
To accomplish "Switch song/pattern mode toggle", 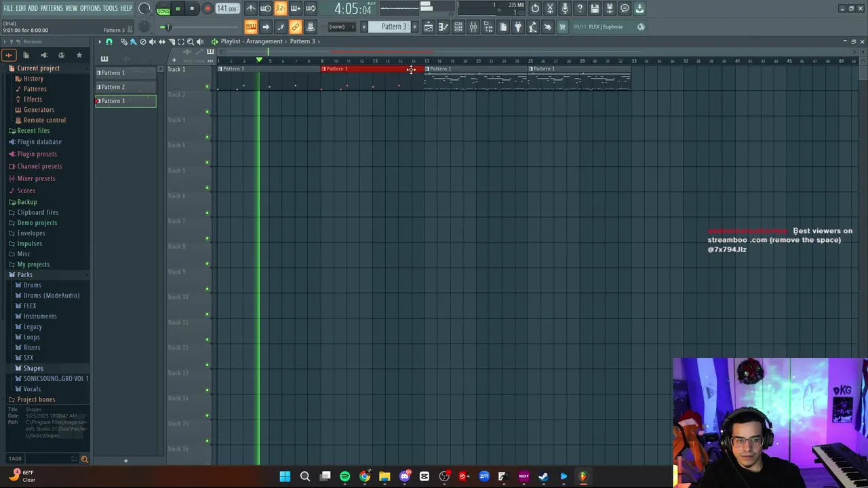I will (x=163, y=9).
